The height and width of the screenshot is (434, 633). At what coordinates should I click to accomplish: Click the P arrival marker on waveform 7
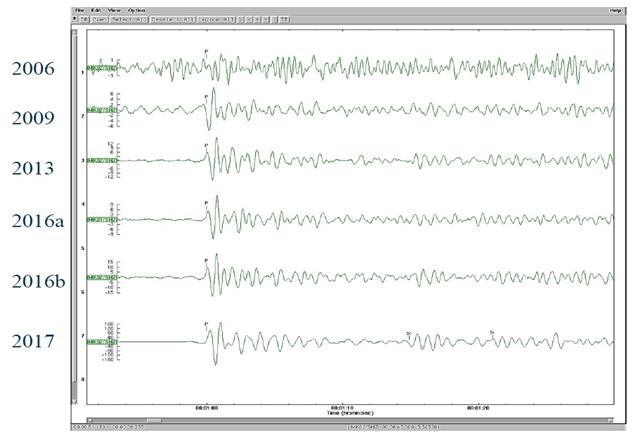(206, 324)
